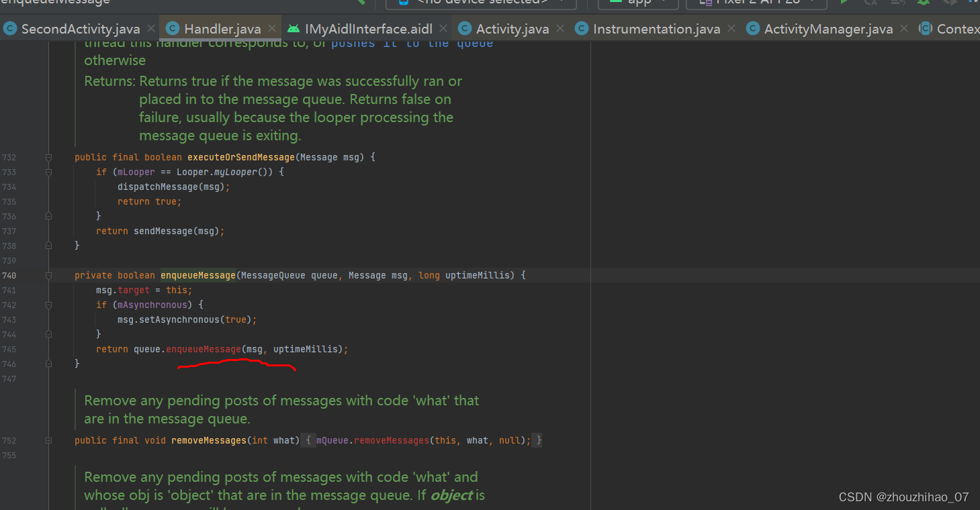Click the fold end marker at line 738

point(48,246)
